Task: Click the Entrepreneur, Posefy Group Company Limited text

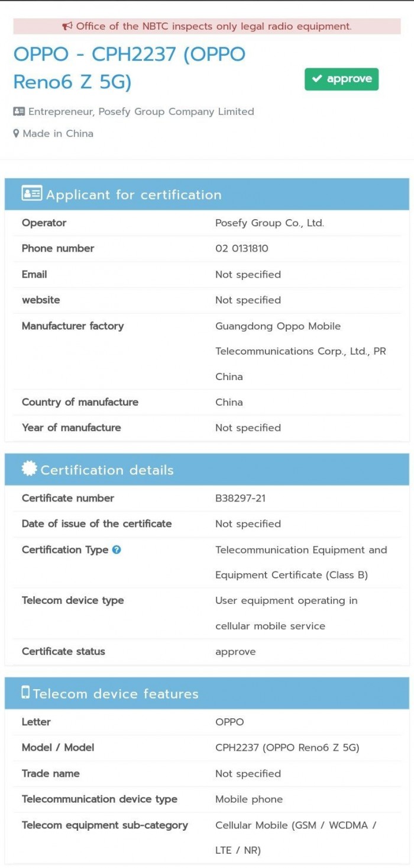Action: (x=141, y=111)
